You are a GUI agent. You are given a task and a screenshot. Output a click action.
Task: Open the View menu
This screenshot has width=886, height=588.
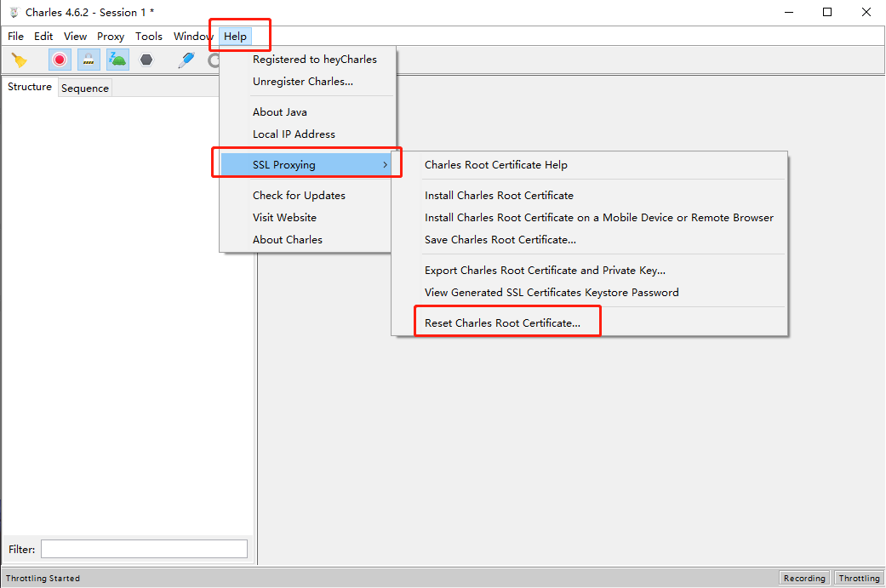(75, 36)
